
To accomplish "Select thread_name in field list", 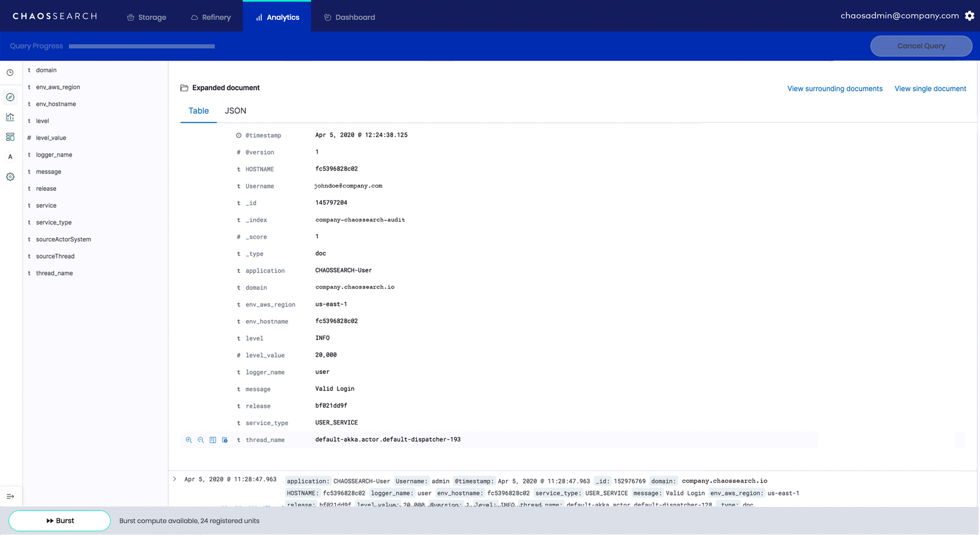I will [54, 272].
